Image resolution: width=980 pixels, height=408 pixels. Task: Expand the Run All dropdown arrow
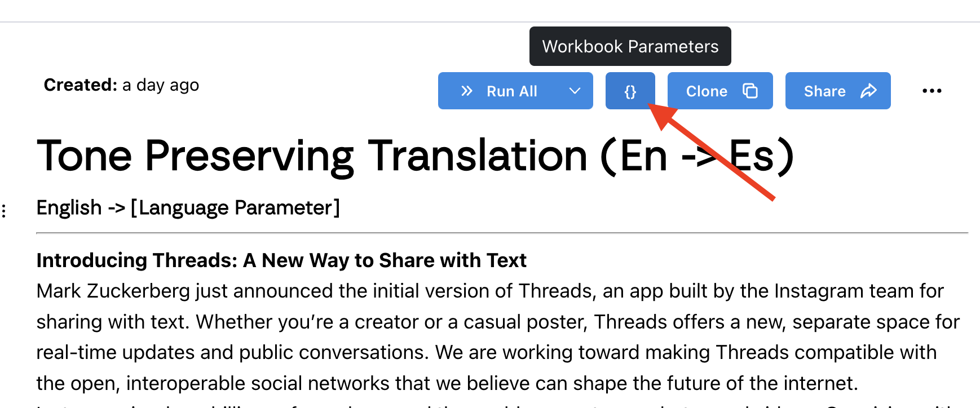click(x=575, y=91)
